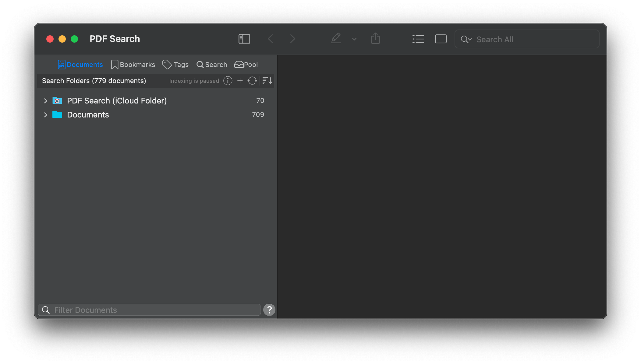Viewport: 641px width, 364px height.
Task: Show indexing info icon
Action: (228, 81)
